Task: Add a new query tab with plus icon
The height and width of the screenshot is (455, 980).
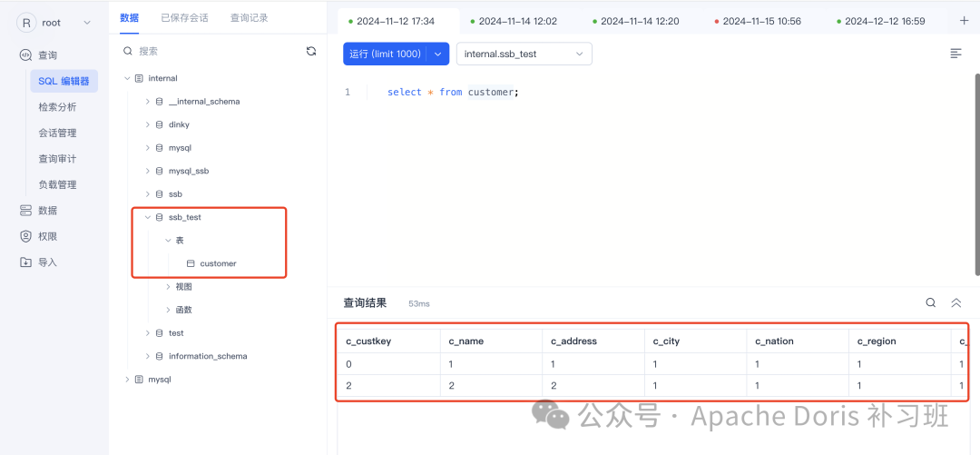Action: coord(964,21)
